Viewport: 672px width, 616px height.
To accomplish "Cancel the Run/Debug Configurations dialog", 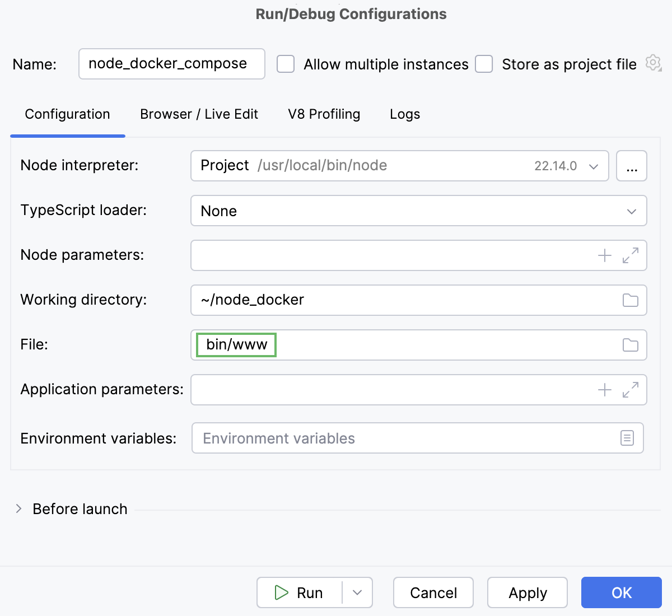I will click(x=433, y=592).
